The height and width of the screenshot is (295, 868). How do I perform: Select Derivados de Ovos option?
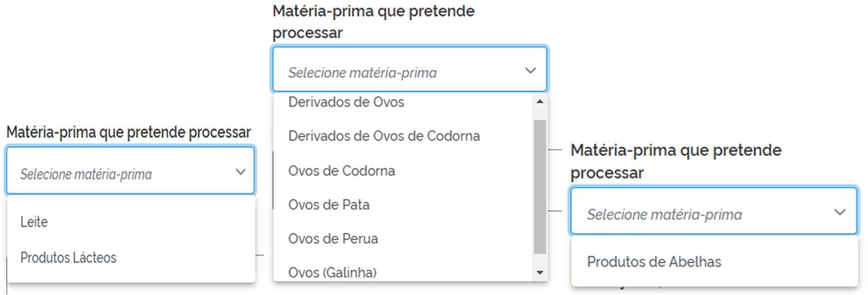(x=346, y=102)
